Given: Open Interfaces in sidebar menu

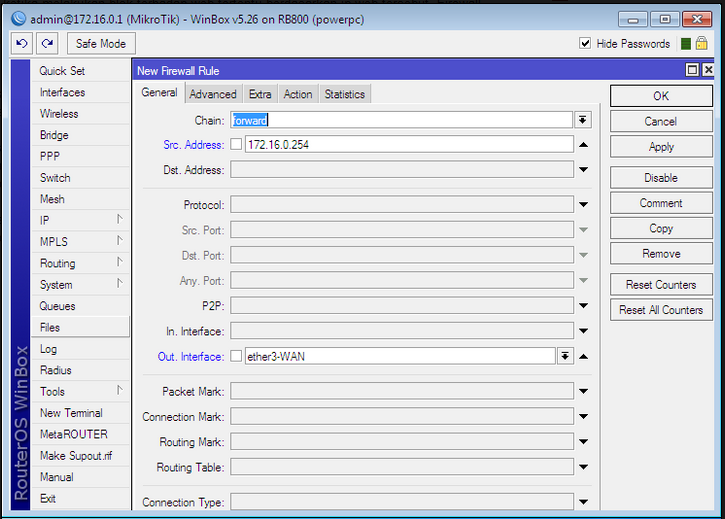Looking at the screenshot, I should (80, 92).
